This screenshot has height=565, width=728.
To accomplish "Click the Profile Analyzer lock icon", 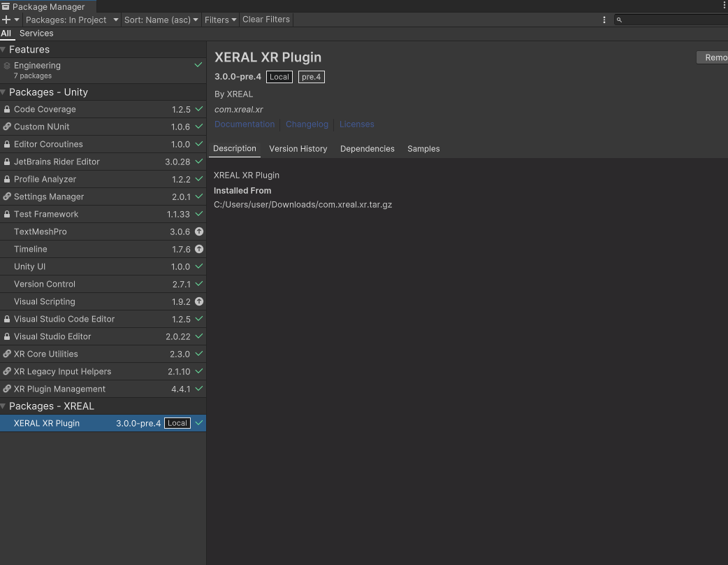I will [x=7, y=179].
